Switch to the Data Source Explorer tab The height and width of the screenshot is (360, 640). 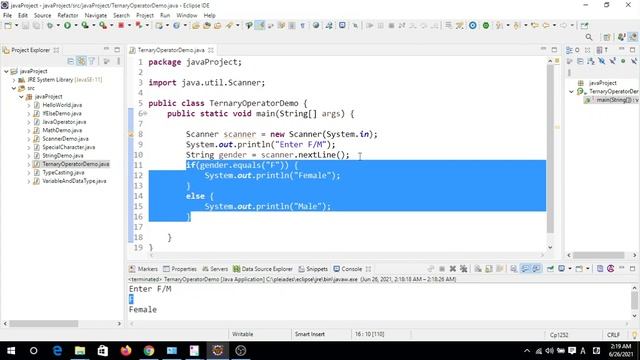point(263,269)
